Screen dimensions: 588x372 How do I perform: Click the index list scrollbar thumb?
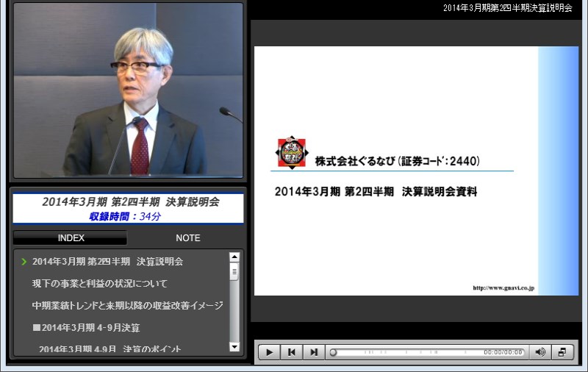[234, 271]
